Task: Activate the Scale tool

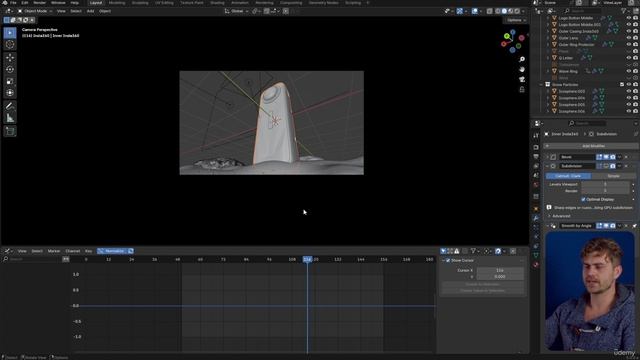Action: click(x=10, y=81)
